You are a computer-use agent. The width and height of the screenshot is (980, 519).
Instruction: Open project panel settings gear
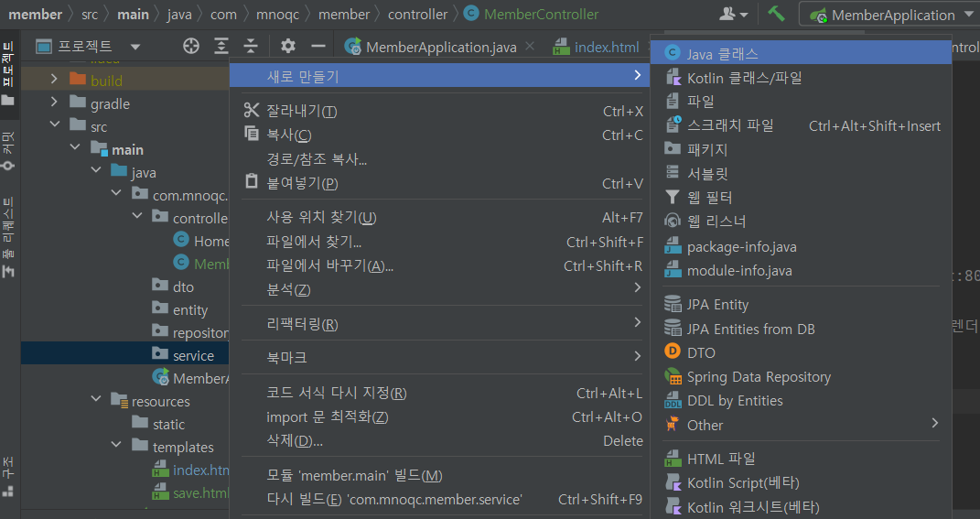[x=287, y=46]
